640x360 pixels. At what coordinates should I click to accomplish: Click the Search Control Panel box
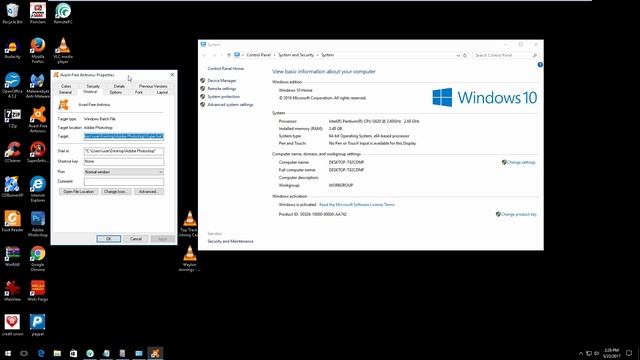click(x=505, y=55)
